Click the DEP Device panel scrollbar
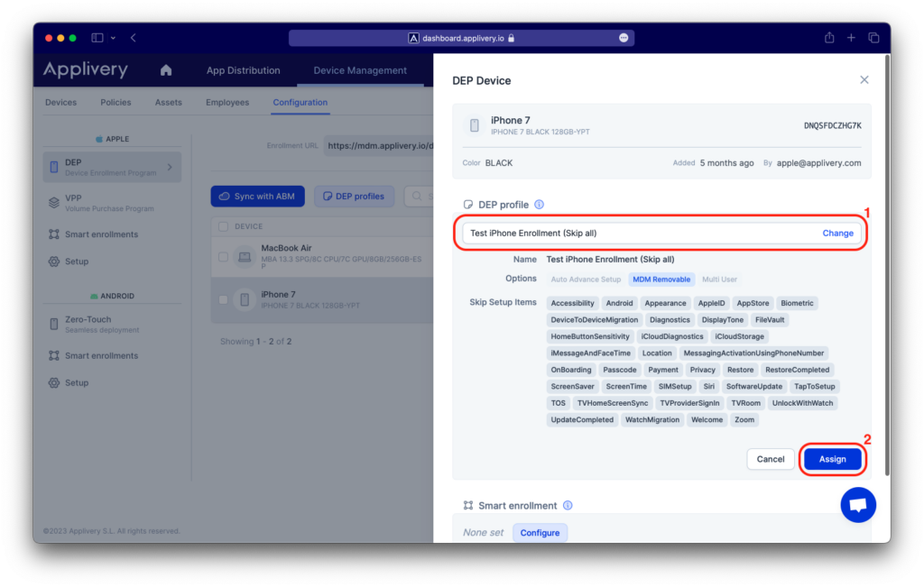Viewport: 924px width, 587px height. coord(887,265)
